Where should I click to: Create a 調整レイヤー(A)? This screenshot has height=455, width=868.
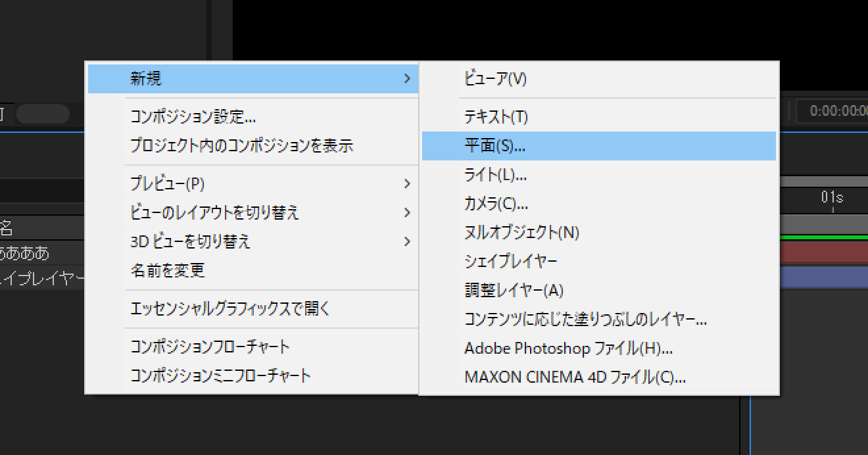[599, 290]
